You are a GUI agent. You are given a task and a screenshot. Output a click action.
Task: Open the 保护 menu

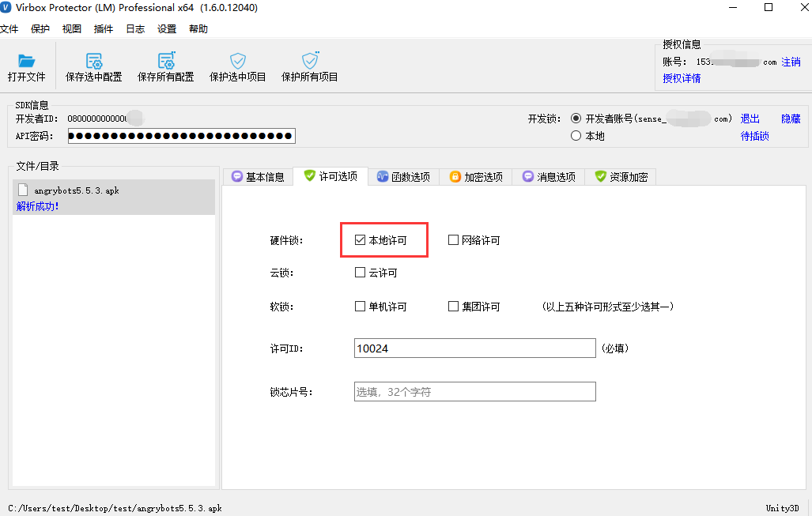click(40, 29)
